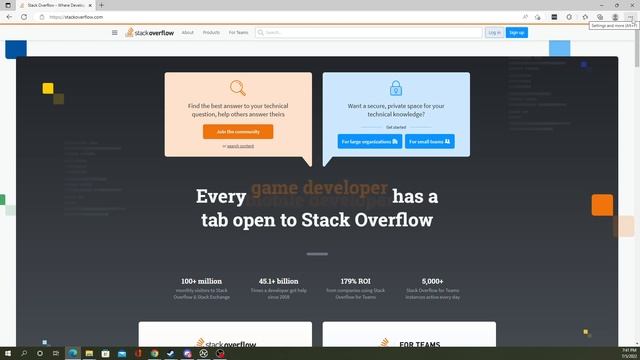Viewport: 640px width, 360px height.
Task: Go back with browser back arrow
Action: tap(9, 17)
